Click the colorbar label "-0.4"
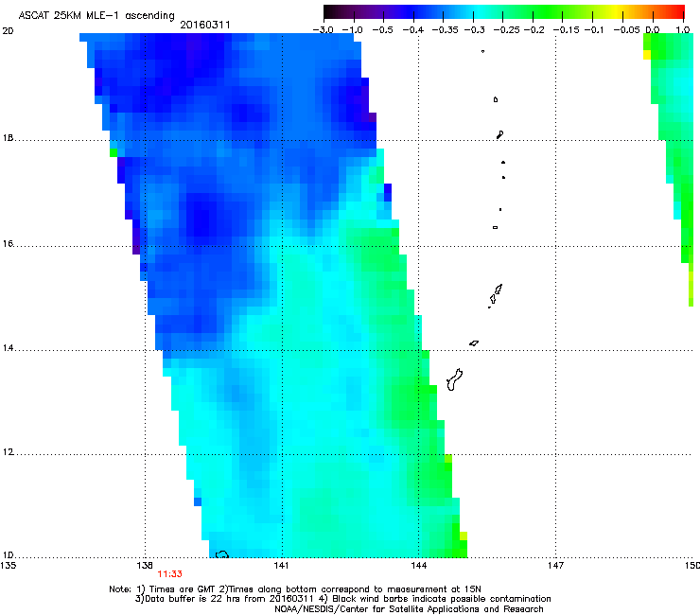The width and height of the screenshot is (700, 615). 413,30
